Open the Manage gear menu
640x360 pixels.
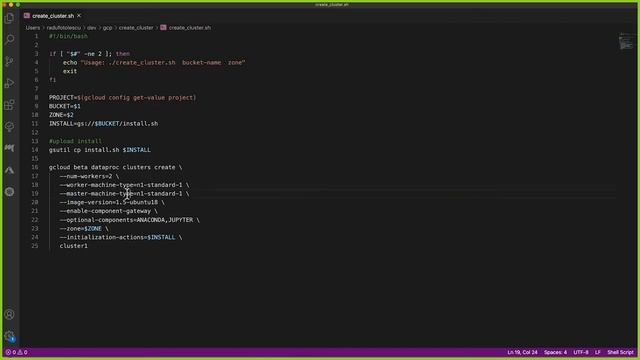pos(9,336)
